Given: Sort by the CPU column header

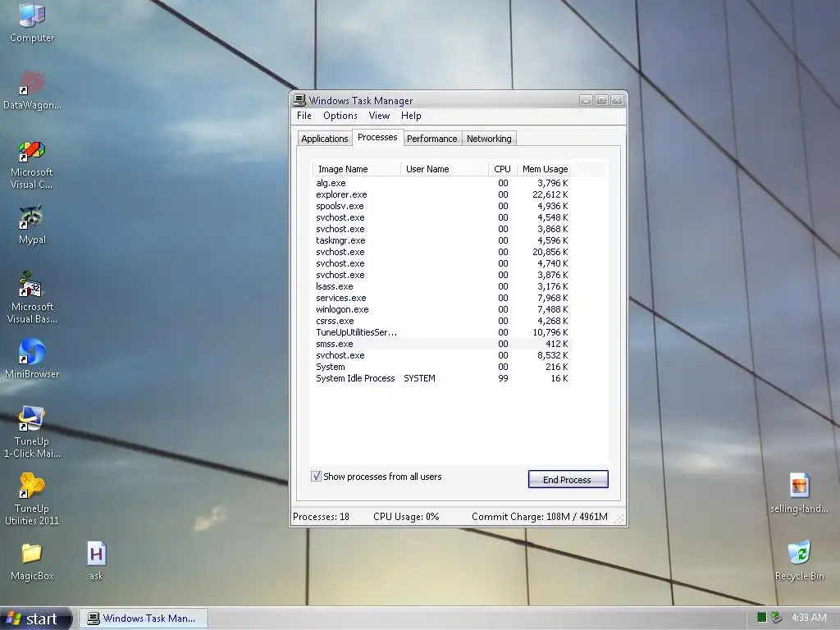Looking at the screenshot, I should 503,169.
